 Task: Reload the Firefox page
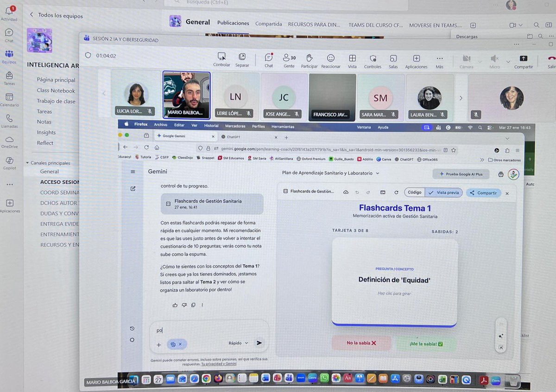146,147
